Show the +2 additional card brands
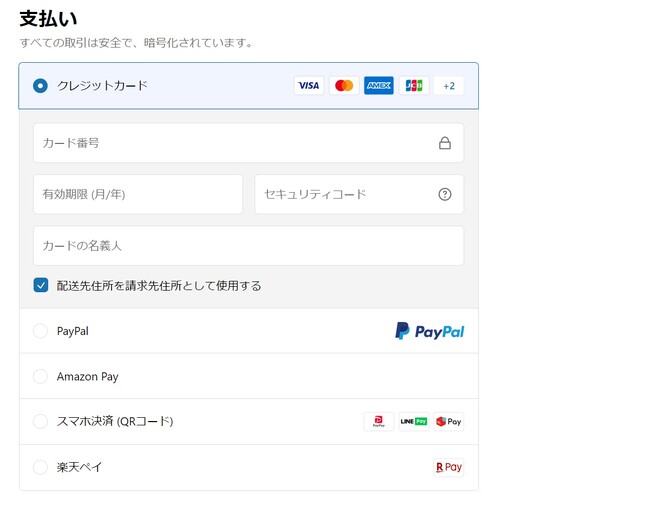 pos(449,86)
